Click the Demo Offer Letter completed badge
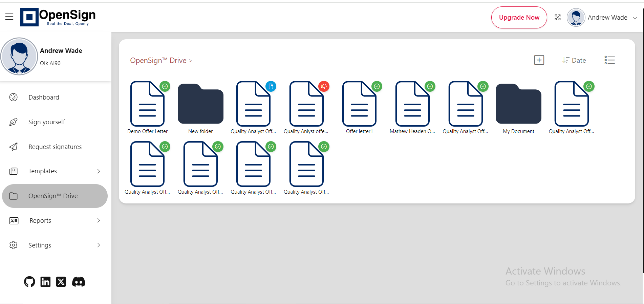 click(x=165, y=86)
